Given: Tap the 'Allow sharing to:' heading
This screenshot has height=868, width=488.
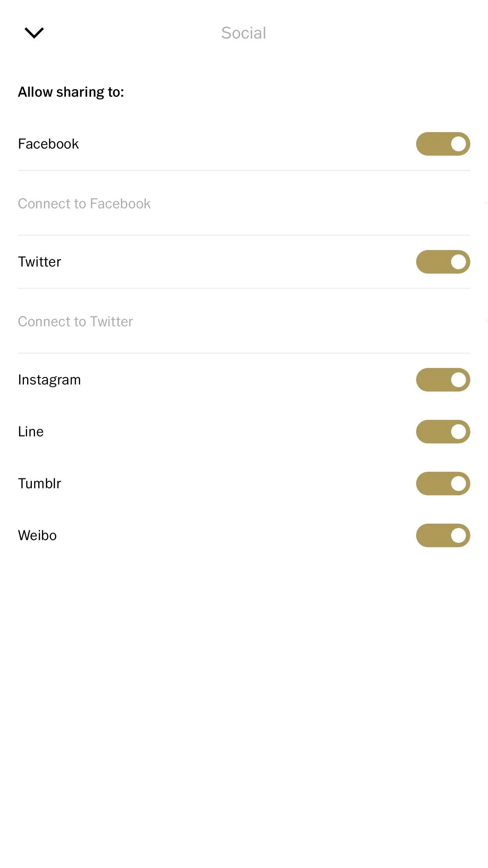Looking at the screenshot, I should pyautogui.click(x=71, y=92).
